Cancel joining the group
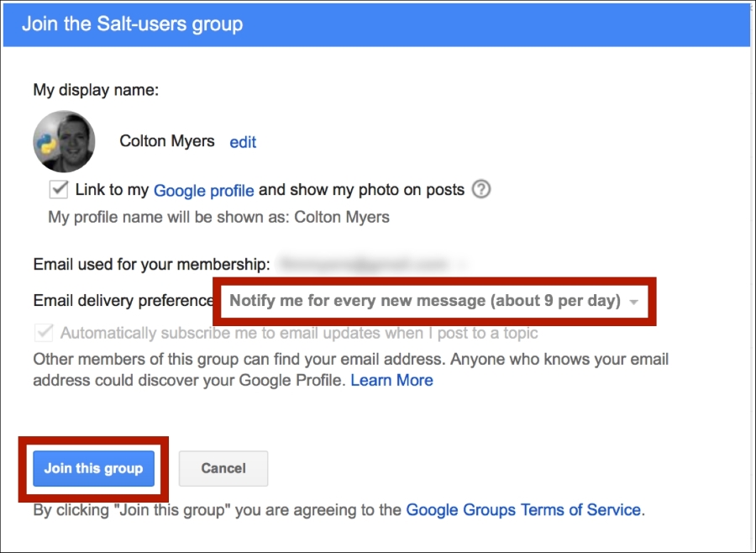756x553 pixels. (223, 469)
